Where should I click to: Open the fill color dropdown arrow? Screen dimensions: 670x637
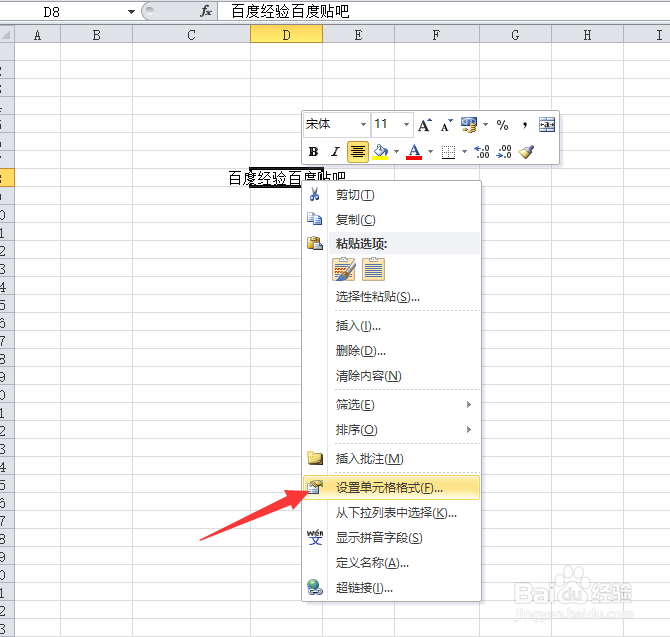[396, 152]
